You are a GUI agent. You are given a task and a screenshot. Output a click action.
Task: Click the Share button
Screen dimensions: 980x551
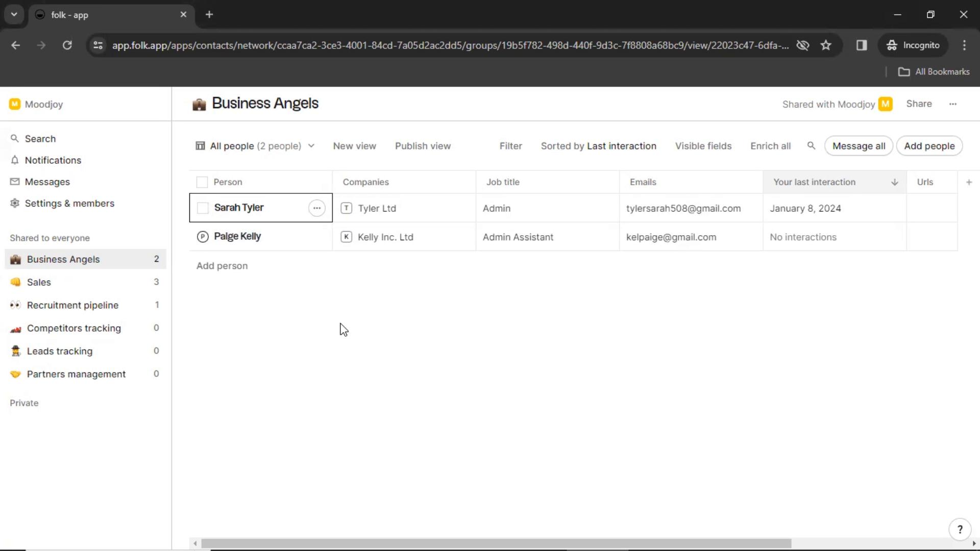[919, 103]
